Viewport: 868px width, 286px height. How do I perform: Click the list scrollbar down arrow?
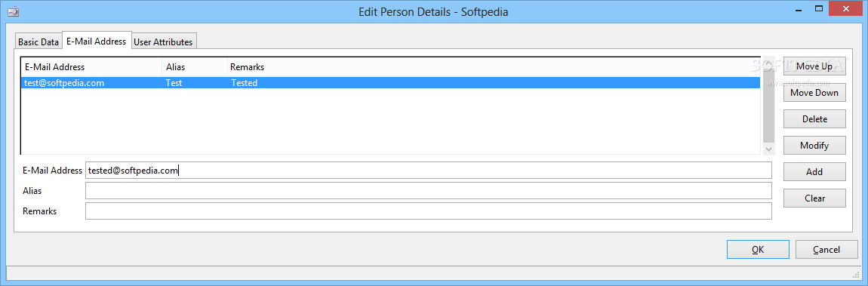coord(768,149)
